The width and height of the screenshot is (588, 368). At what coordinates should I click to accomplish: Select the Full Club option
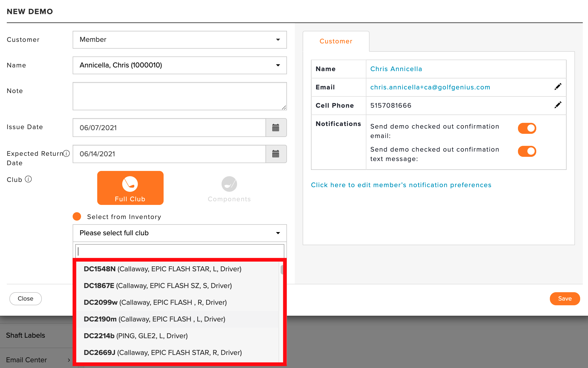130,188
